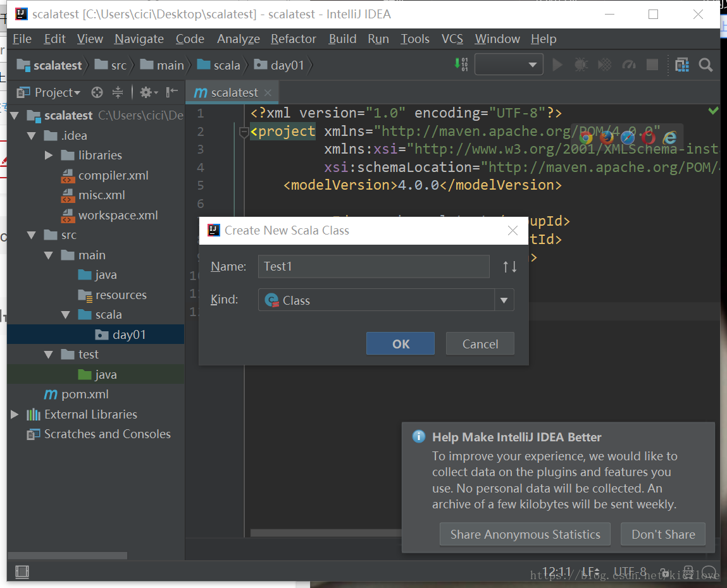The image size is (727, 588).
Task: Open the Kind dropdown arrow
Action: tap(504, 300)
